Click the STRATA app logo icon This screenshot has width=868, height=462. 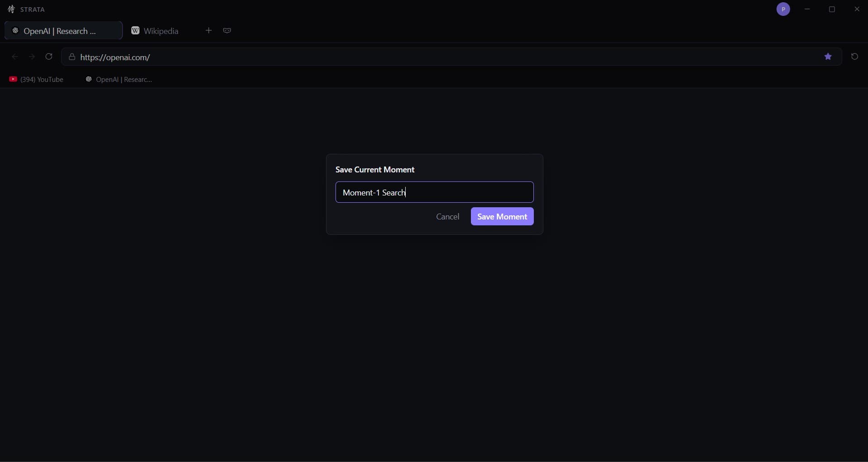point(11,10)
